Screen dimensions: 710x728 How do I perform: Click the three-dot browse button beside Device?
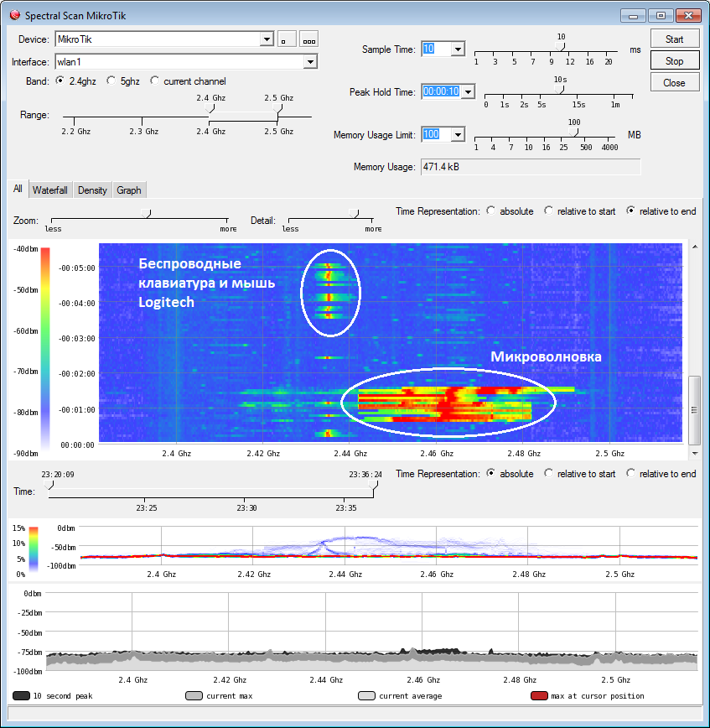coord(309,39)
